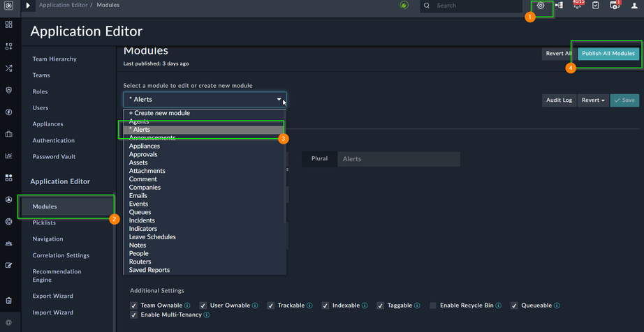This screenshot has width=644, height=332.
Task: Open Password Vault in the sidebar
Action: point(54,156)
